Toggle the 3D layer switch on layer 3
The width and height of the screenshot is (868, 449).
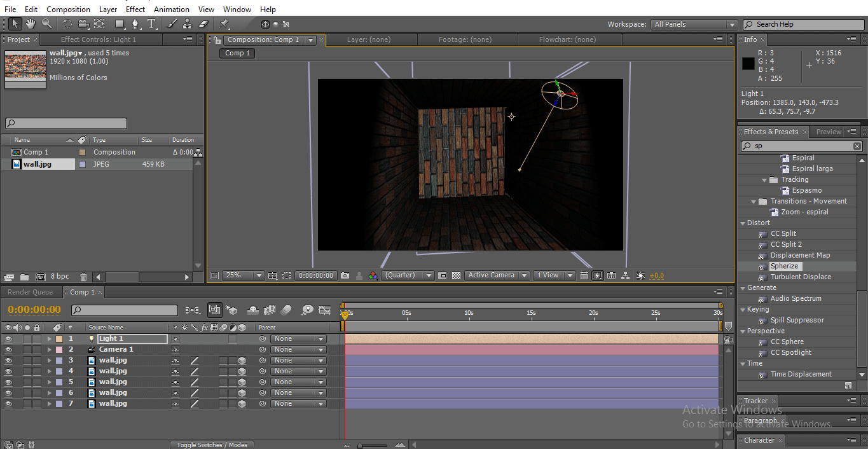pyautogui.click(x=242, y=361)
